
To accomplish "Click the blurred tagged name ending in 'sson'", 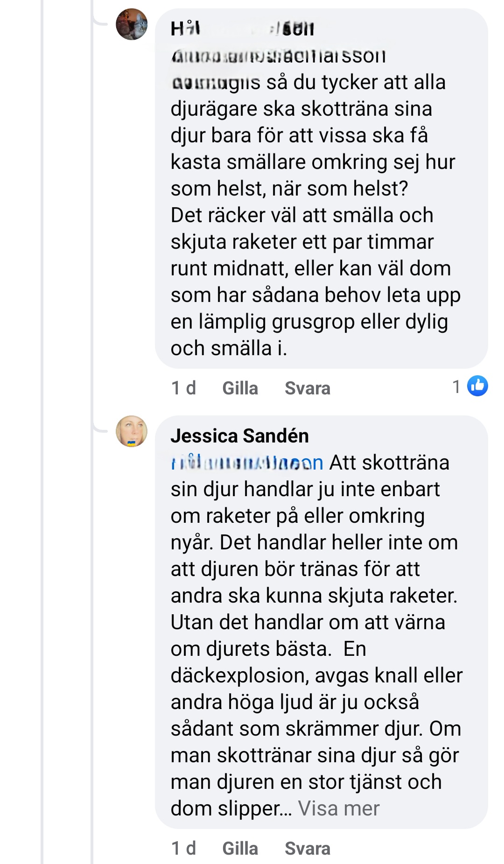I will click(278, 56).
